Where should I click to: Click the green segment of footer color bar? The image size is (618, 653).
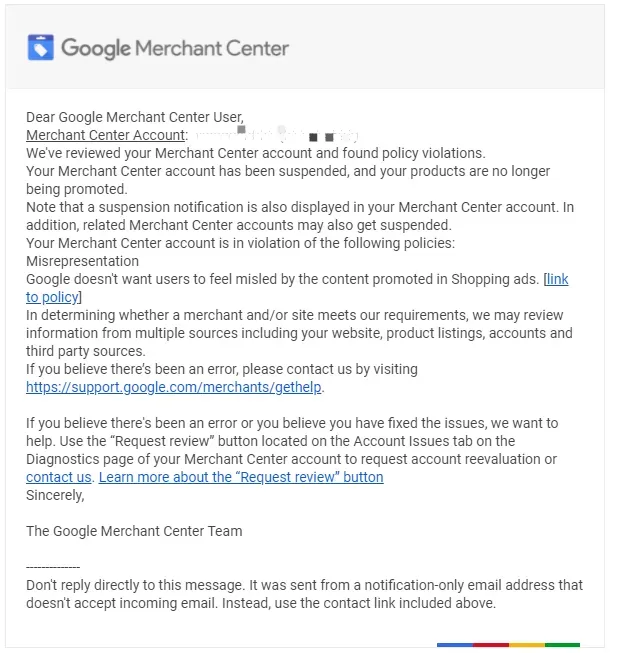coord(562,645)
